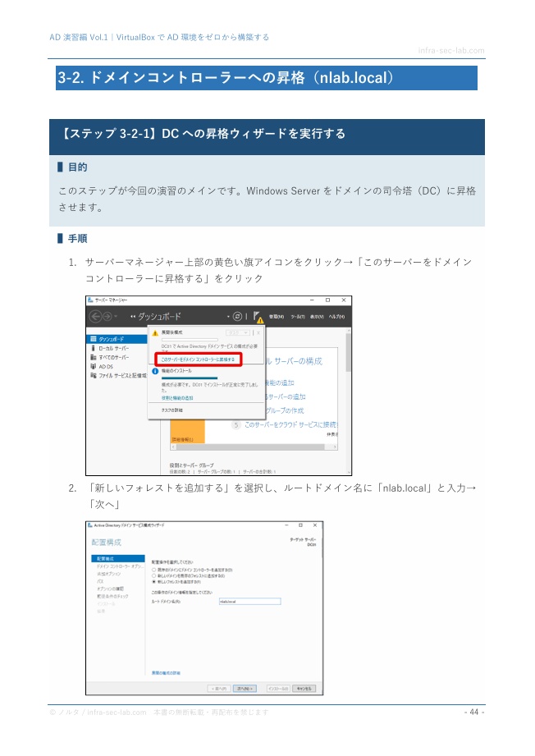Open AD DS in the sidebar

103,366
